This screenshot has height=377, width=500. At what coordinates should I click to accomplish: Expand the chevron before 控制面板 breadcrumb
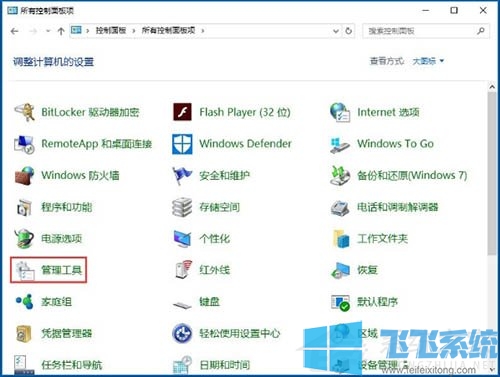coord(88,31)
